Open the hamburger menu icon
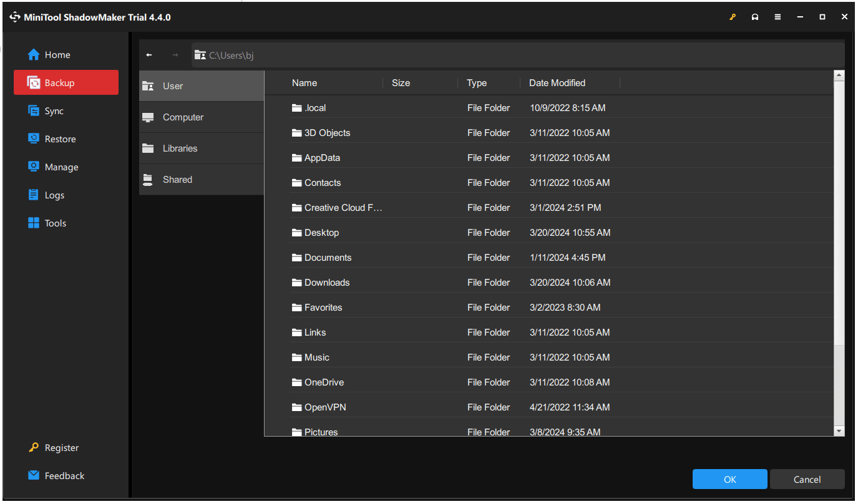This screenshot has height=504, width=858. pos(778,17)
